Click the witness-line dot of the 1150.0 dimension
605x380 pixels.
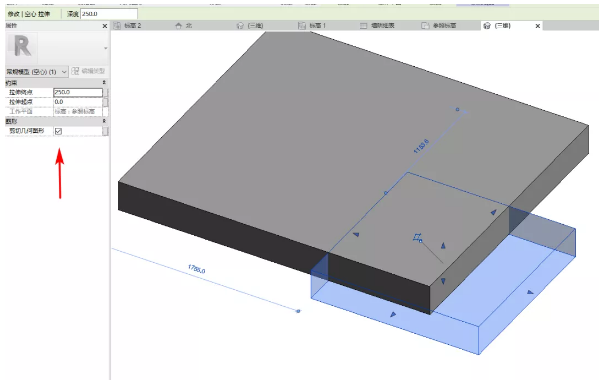click(x=458, y=110)
